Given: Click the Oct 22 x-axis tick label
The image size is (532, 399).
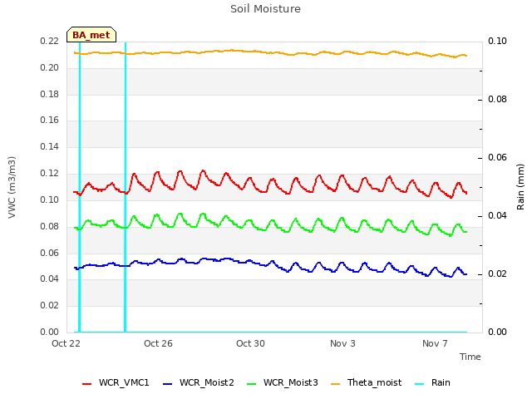Looking at the screenshot, I should [x=66, y=343].
